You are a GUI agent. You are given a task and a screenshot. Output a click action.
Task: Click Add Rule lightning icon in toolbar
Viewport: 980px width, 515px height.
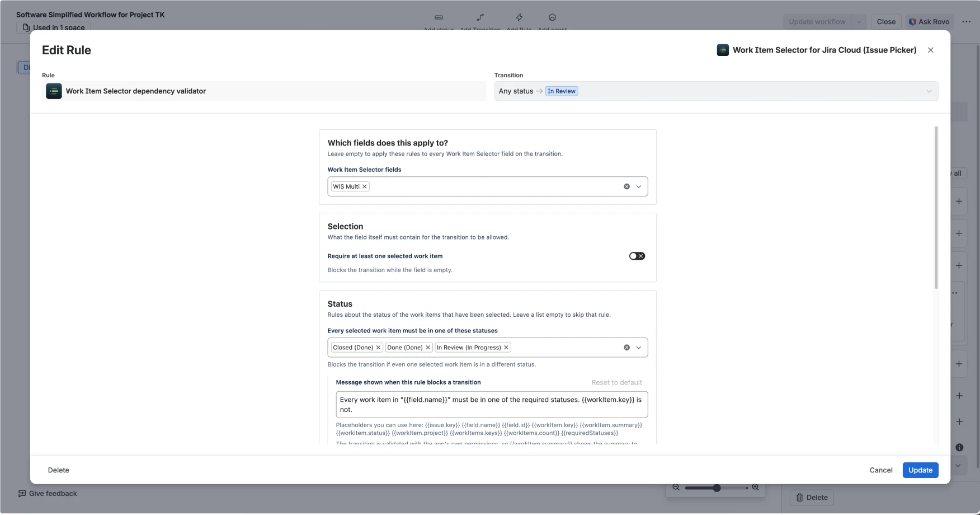pyautogui.click(x=519, y=17)
